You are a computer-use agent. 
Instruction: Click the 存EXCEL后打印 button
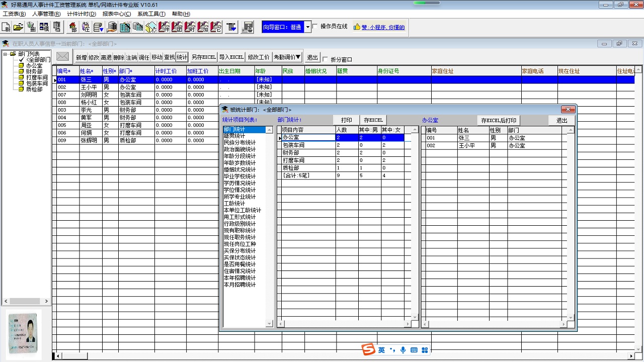[498, 121]
